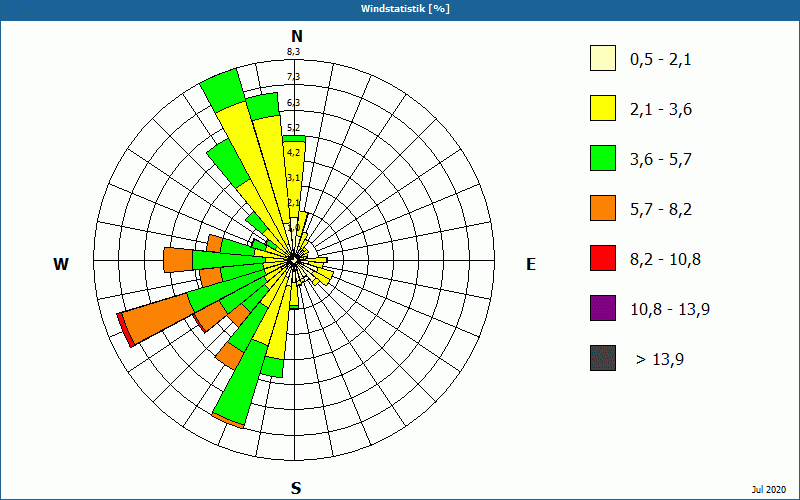
Task: Click the E compass label
Action: 531,264
